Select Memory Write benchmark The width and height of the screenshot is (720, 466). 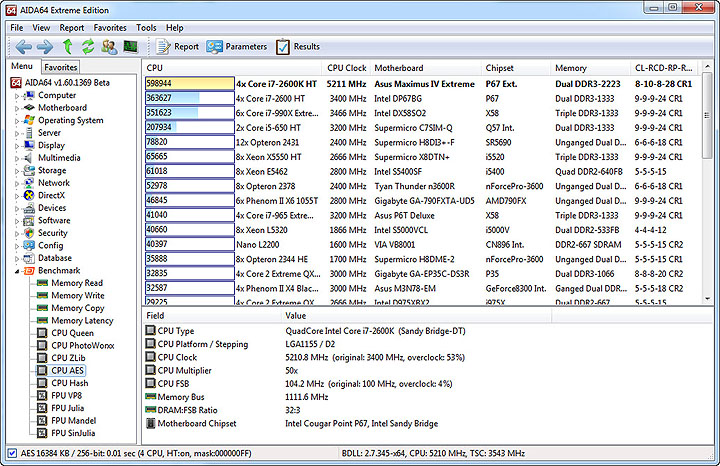pos(78,295)
